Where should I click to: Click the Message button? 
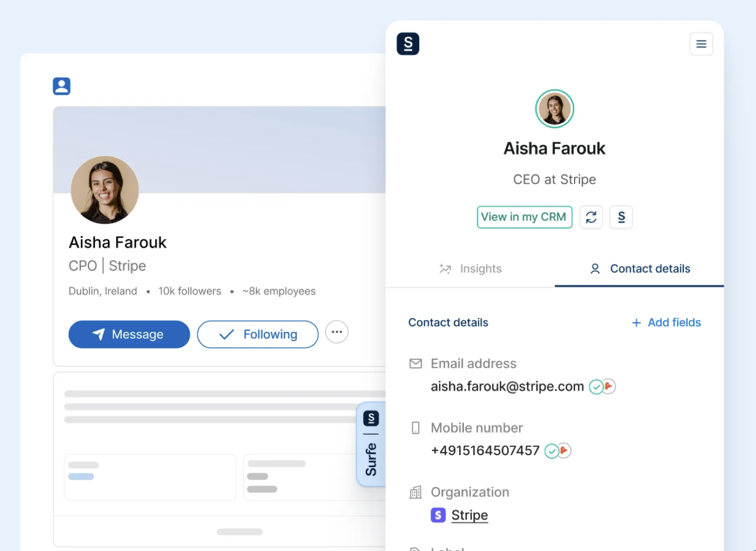pos(129,334)
